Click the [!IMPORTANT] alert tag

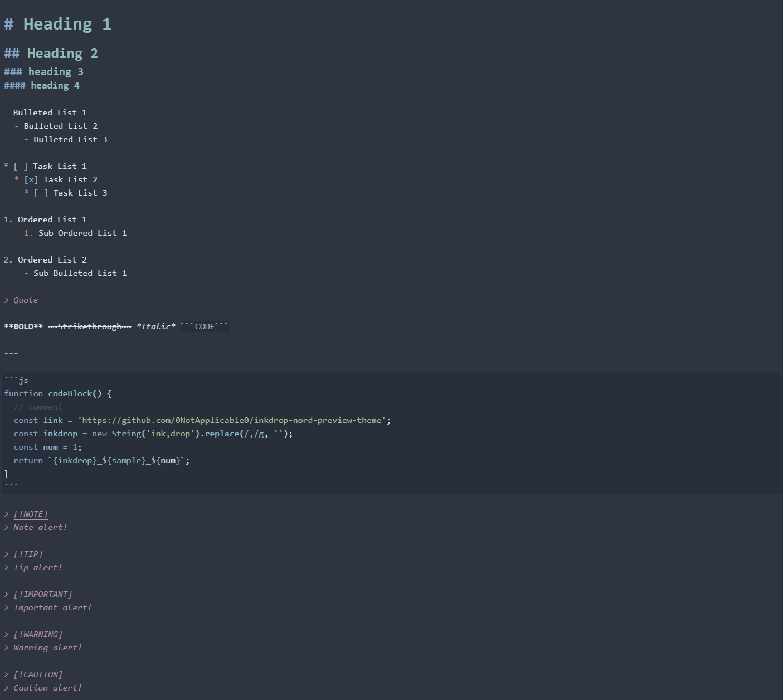(43, 594)
